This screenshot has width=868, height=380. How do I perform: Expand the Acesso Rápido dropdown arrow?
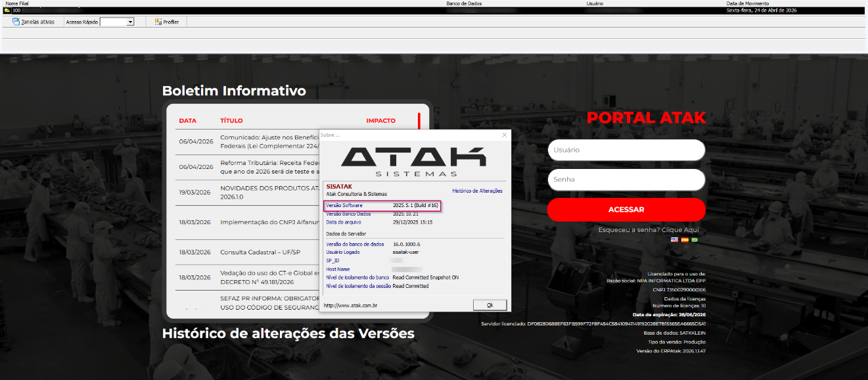(x=130, y=22)
